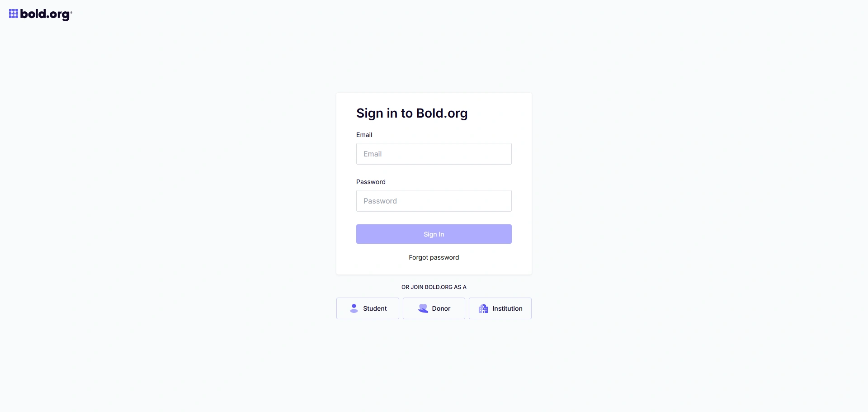The height and width of the screenshot is (412, 868).
Task: Click the "Password" placeholder text inside the field
Action: coord(380,201)
